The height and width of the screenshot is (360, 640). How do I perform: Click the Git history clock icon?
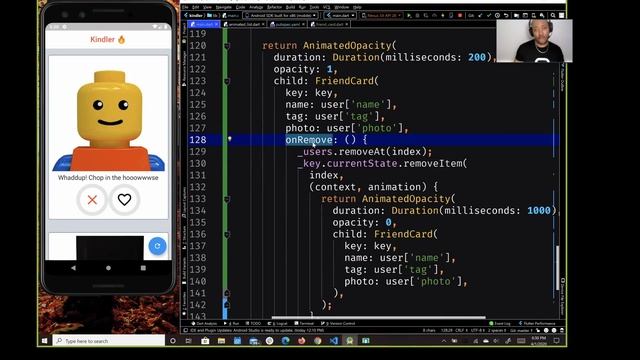tap(498, 16)
